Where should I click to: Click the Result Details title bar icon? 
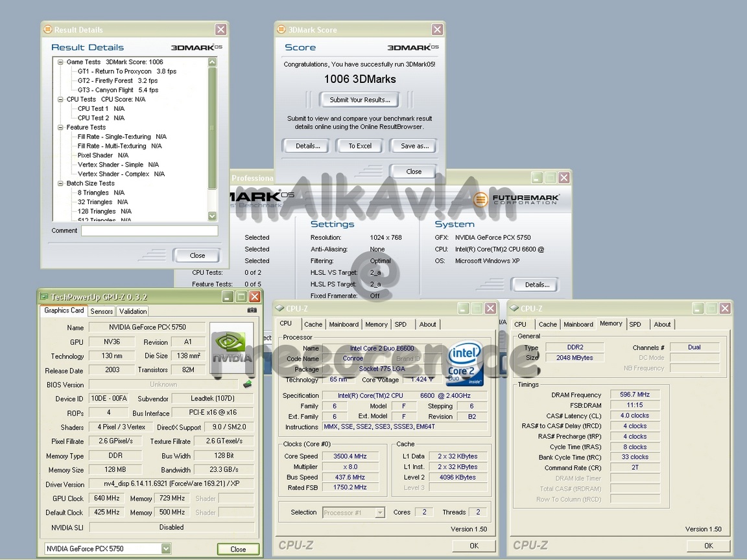(x=47, y=30)
